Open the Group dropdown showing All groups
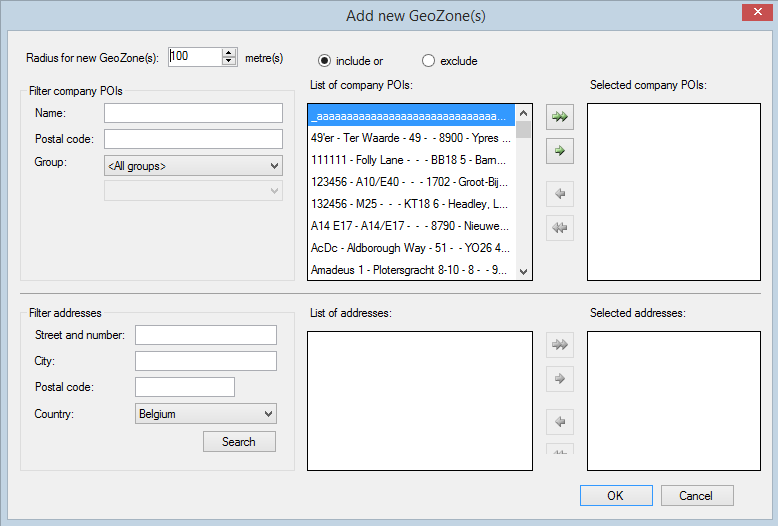This screenshot has height=526, width=778. click(x=193, y=166)
